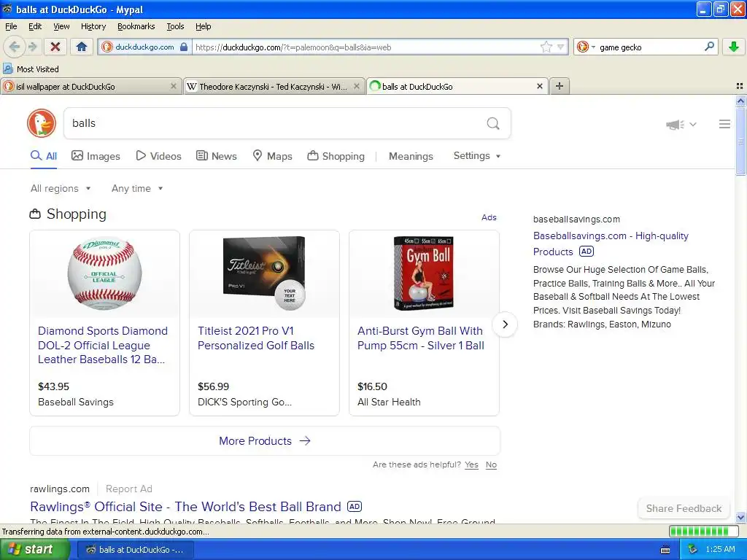This screenshot has width=747, height=560.
Task: Open the Anti-Burst Gym Ball link
Action: tap(421, 338)
